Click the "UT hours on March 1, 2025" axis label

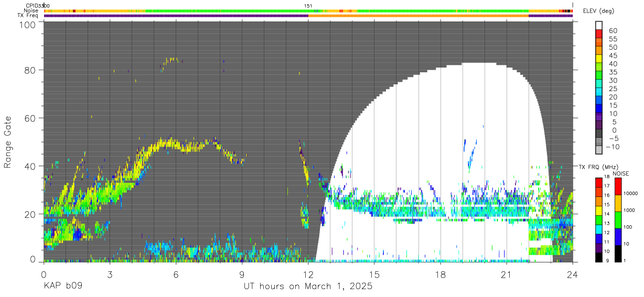308,287
